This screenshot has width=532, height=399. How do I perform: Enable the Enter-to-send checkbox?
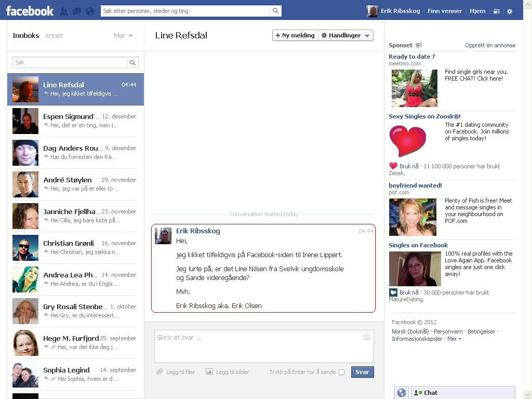click(341, 372)
